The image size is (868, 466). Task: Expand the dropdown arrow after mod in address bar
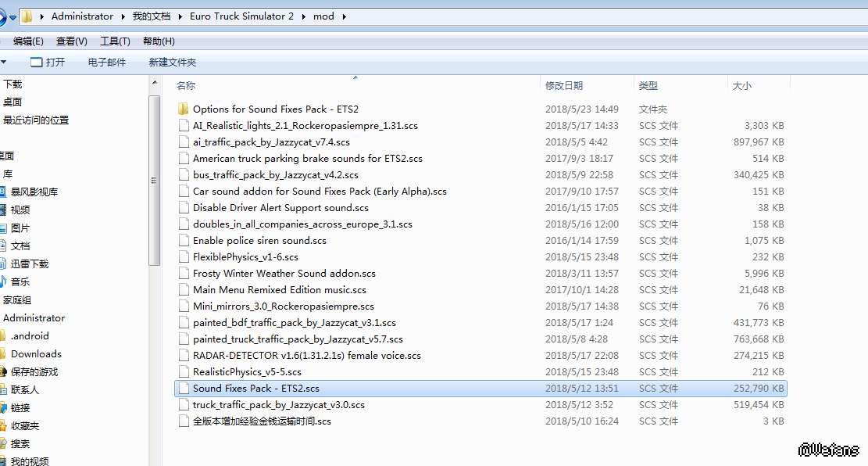[343, 16]
